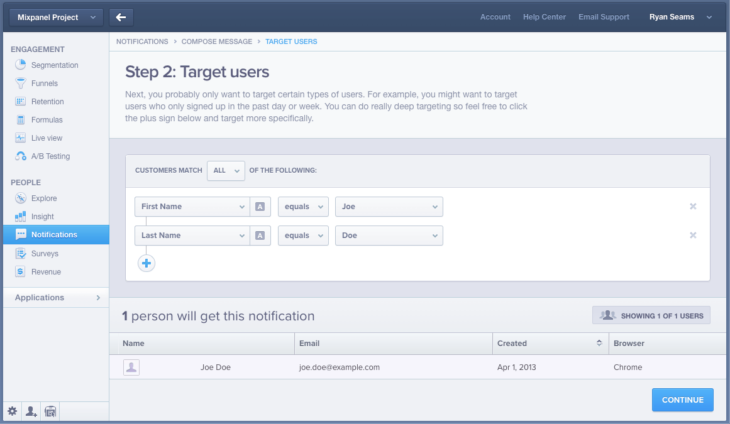
Task: Click the joe.doe@example.com cell
Action: click(x=339, y=367)
